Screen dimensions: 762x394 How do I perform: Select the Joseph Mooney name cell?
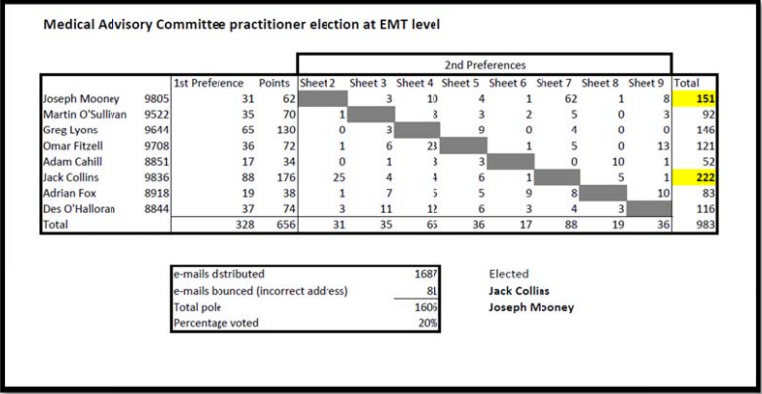tap(81, 99)
